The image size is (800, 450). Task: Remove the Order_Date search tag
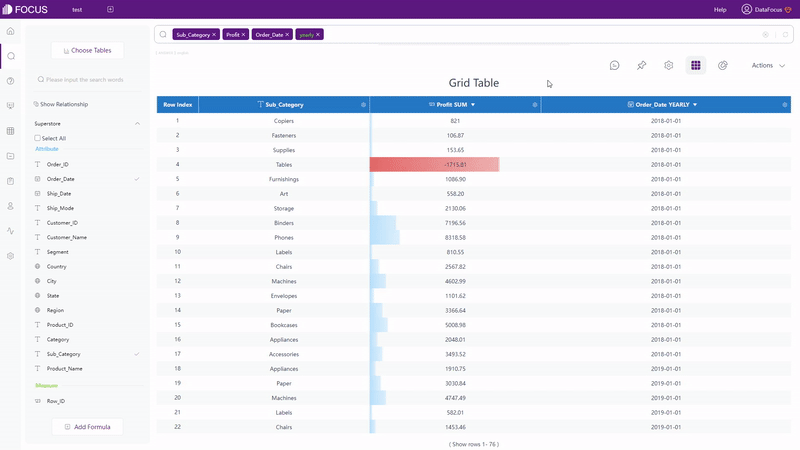[287, 35]
